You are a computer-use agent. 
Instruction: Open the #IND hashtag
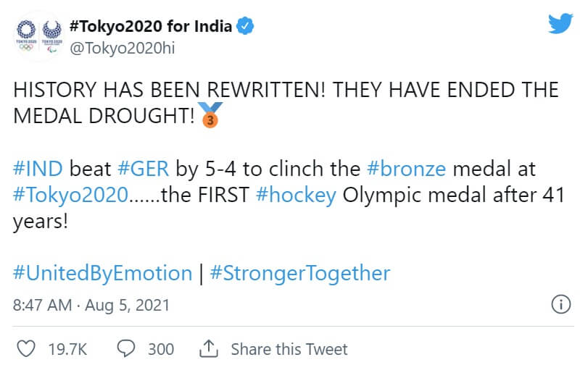click(38, 169)
